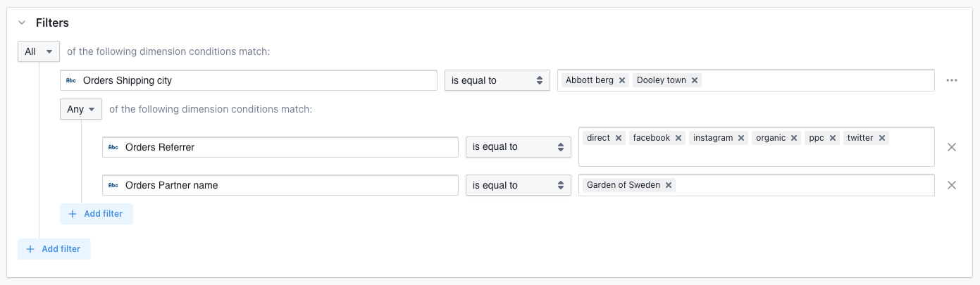Image resolution: width=980 pixels, height=285 pixels.
Task: Click nested Add filter button
Action: pyautogui.click(x=97, y=214)
